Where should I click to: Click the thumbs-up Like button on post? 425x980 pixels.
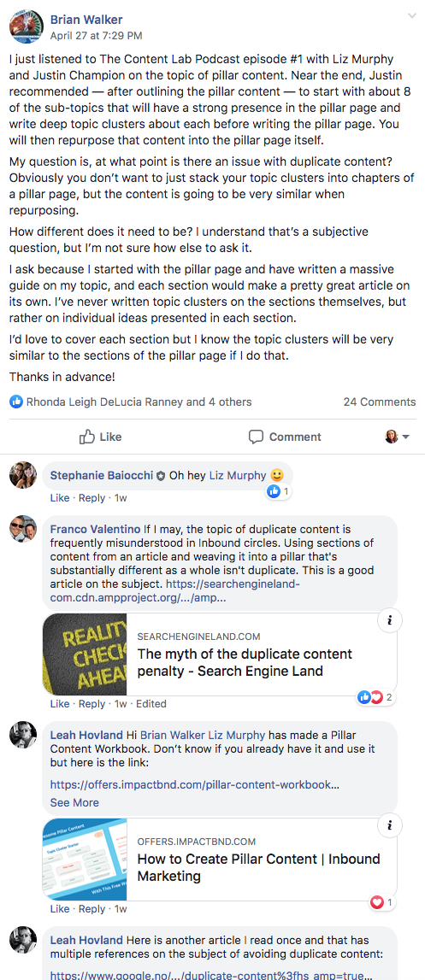click(x=101, y=437)
